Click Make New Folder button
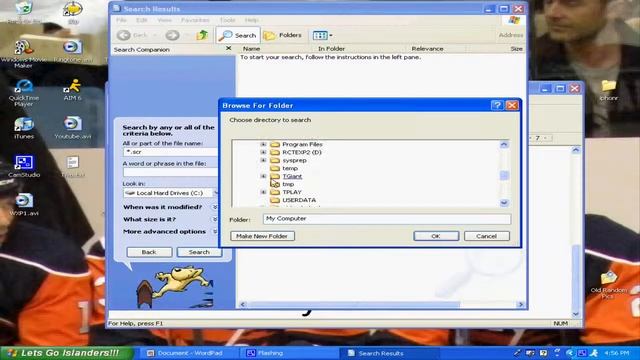This screenshot has width=640, height=360. click(x=262, y=236)
